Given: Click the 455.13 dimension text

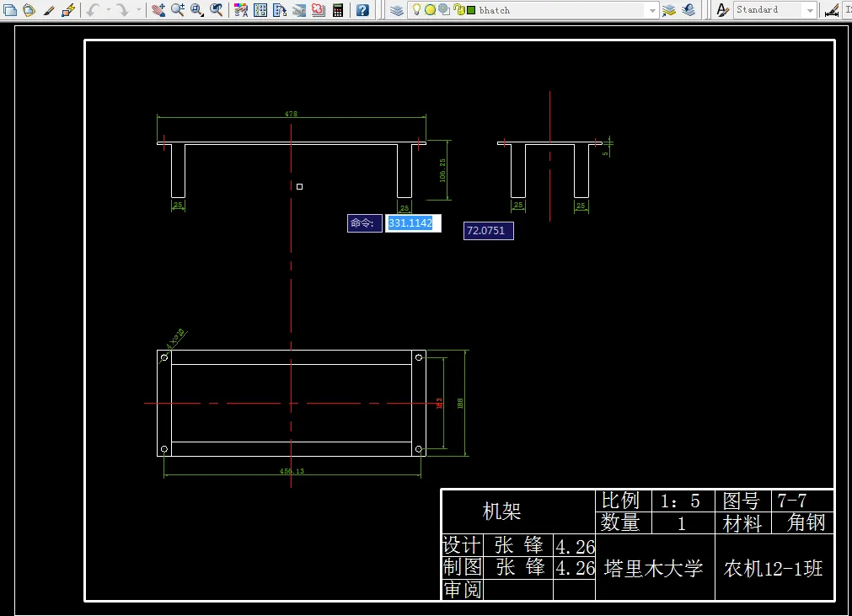Looking at the screenshot, I should point(292,471).
